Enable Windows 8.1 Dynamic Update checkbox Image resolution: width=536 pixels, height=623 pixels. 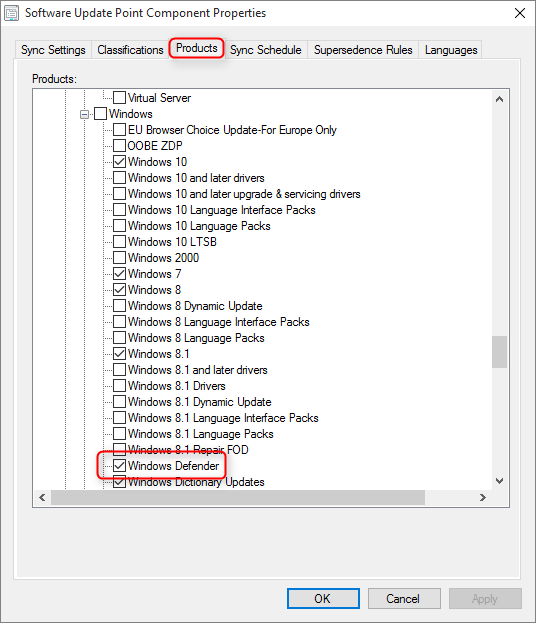120,402
